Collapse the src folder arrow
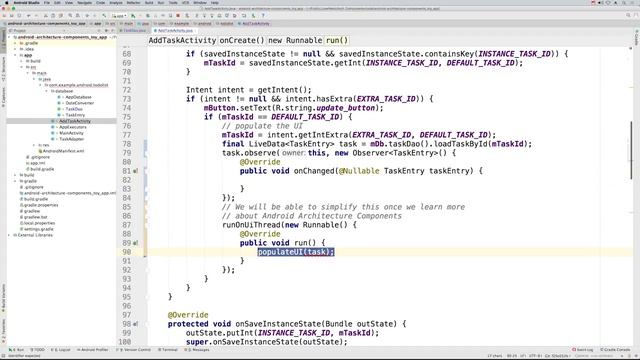This screenshot has height=360, width=640. coord(22,67)
